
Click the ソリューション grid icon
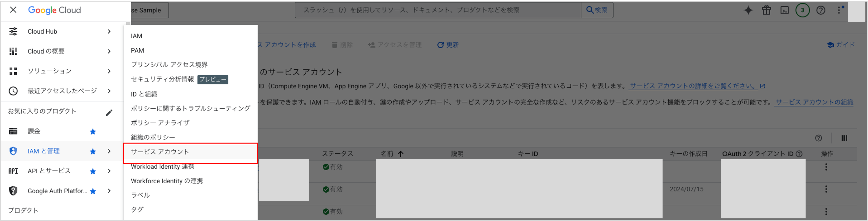(13, 71)
